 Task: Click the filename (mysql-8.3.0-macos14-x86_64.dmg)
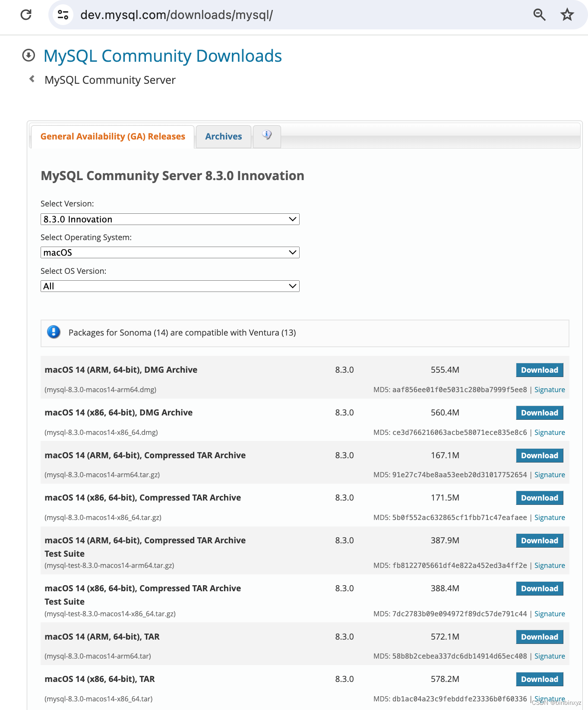pyautogui.click(x=101, y=432)
